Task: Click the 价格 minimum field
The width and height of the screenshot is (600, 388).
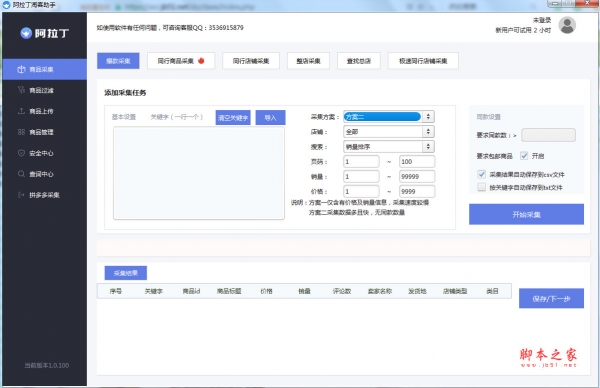Action: (x=361, y=191)
